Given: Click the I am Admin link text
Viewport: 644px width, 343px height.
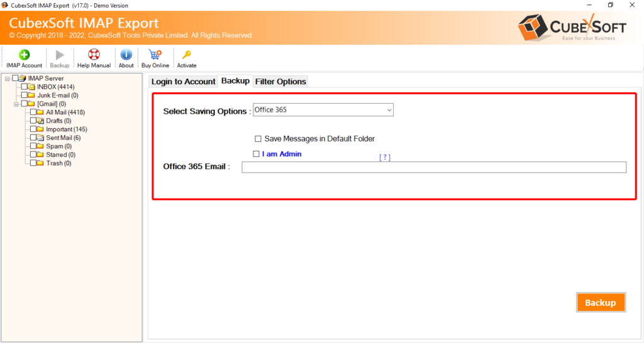Looking at the screenshot, I should coord(282,154).
